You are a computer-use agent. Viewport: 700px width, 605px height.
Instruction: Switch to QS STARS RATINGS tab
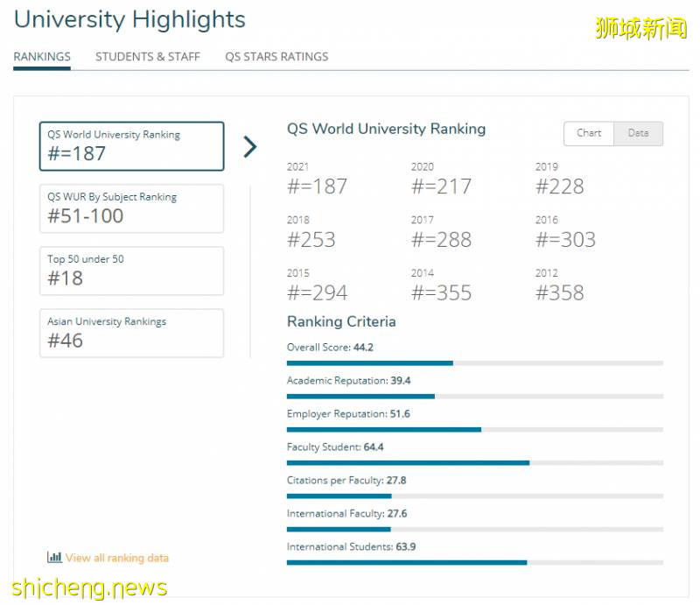click(276, 57)
